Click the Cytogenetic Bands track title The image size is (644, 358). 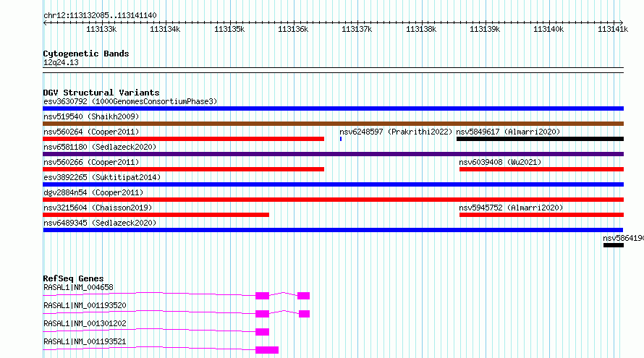(x=86, y=54)
